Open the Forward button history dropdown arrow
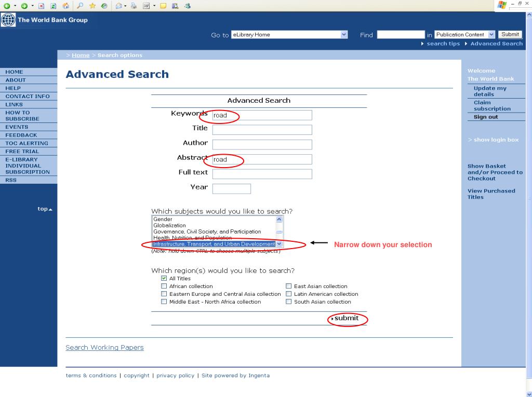Viewport: 532px width, 397px height. click(x=33, y=6)
